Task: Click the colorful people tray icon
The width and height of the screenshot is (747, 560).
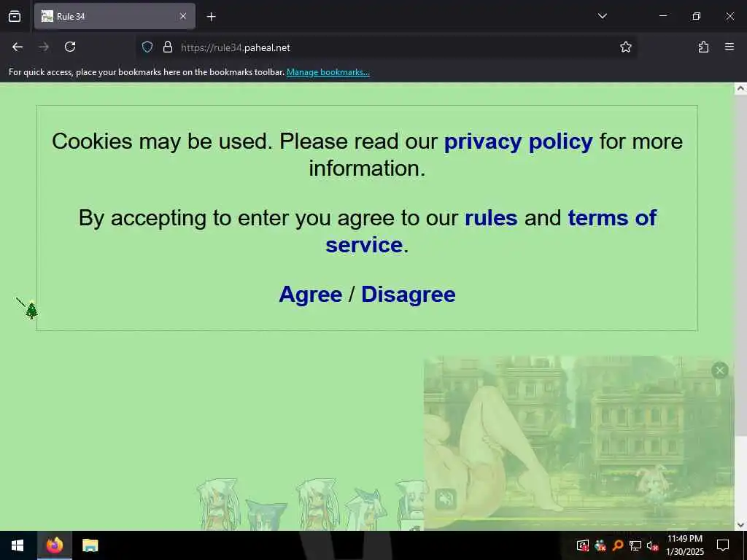Action: 600,545
